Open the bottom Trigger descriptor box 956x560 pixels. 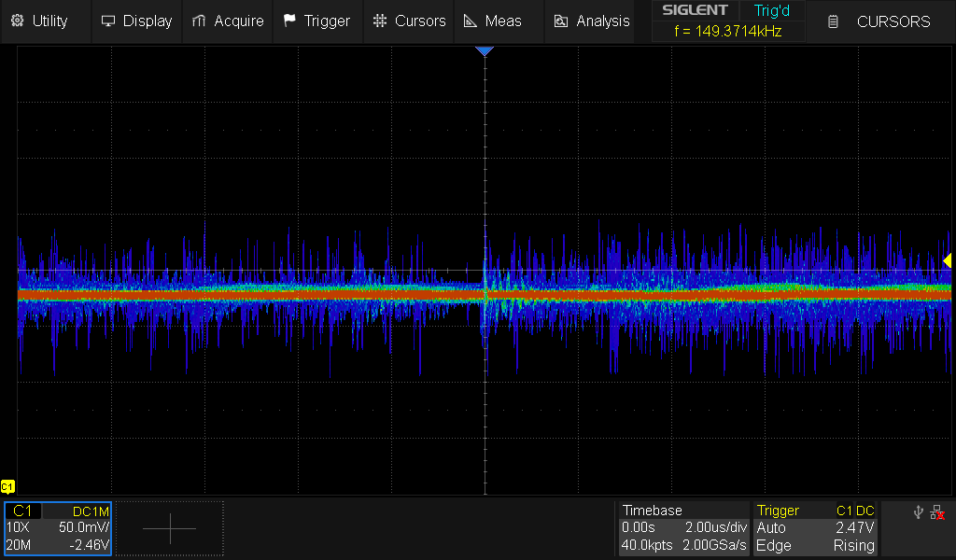tap(816, 528)
